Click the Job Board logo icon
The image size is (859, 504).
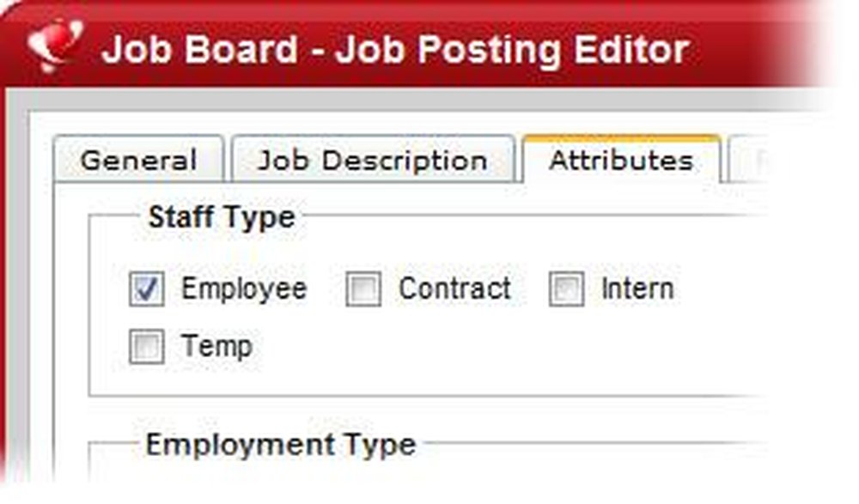pos(55,46)
